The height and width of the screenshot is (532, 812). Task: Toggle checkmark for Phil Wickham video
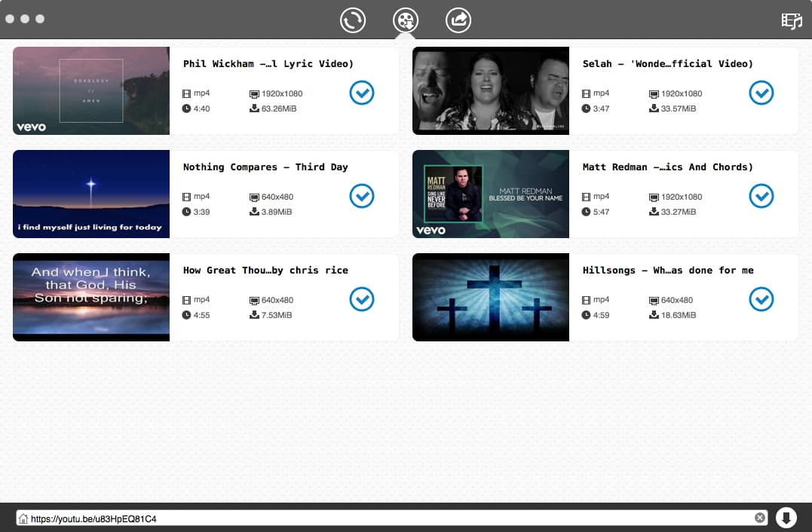tap(361, 93)
